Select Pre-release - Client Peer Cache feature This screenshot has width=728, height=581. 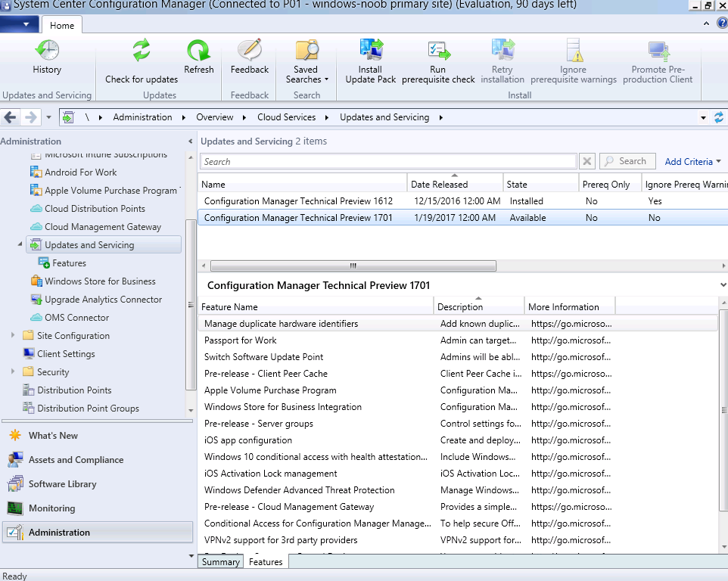(457, 374)
